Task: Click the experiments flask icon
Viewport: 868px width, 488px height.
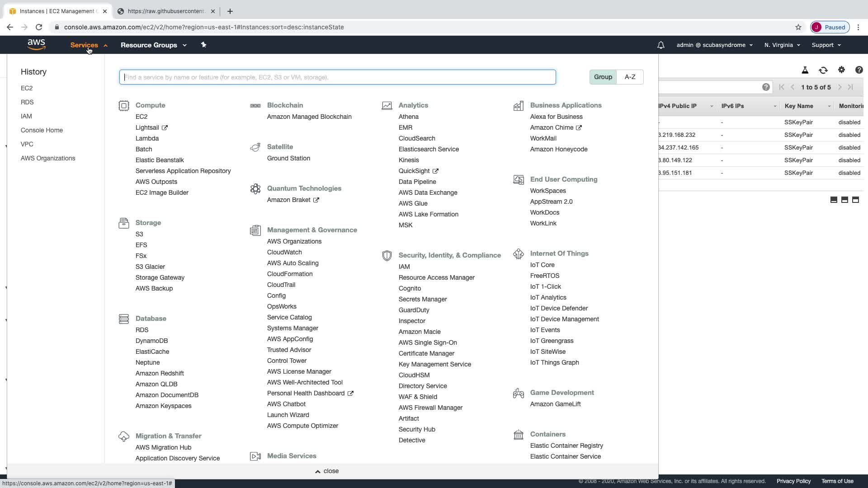Action: tap(805, 70)
